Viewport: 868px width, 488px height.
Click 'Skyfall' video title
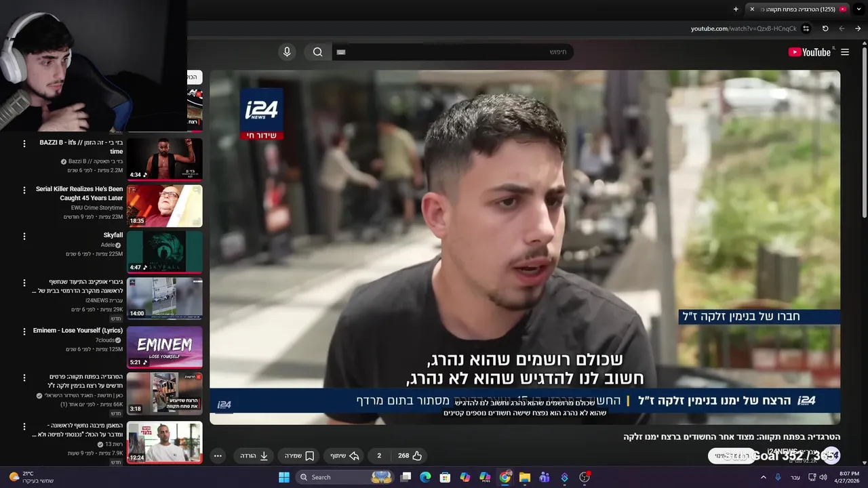(113, 235)
